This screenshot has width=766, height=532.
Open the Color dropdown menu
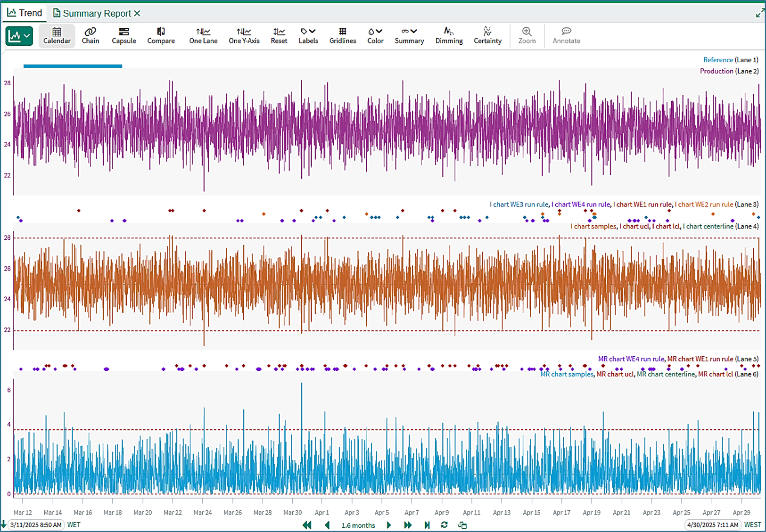coord(375,36)
